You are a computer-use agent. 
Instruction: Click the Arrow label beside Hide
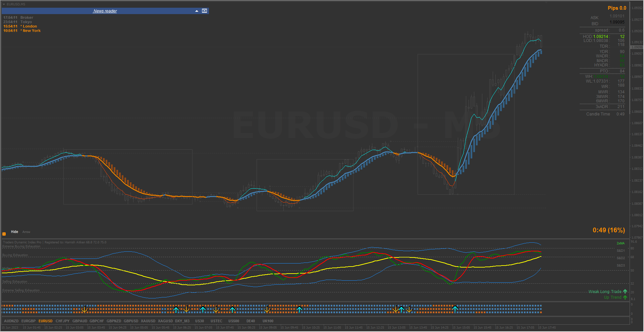[26, 232]
